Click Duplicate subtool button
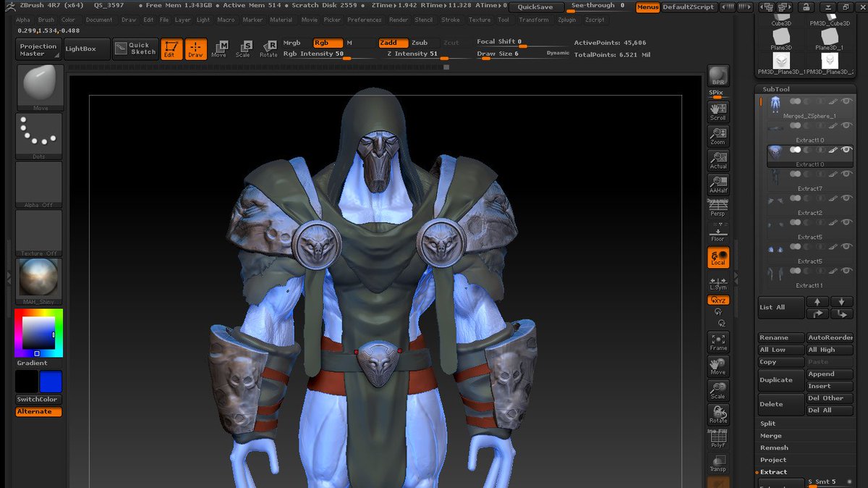The width and height of the screenshot is (868, 488). click(781, 380)
